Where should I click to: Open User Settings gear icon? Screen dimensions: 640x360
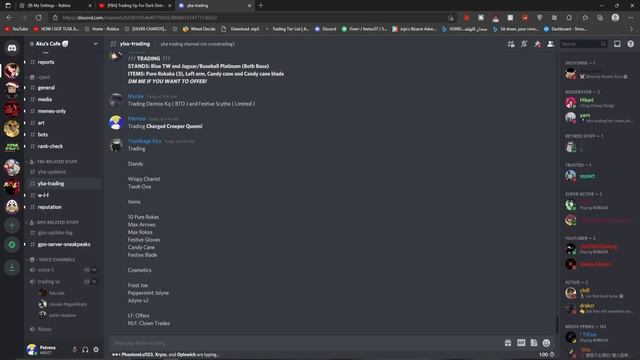(x=96, y=350)
